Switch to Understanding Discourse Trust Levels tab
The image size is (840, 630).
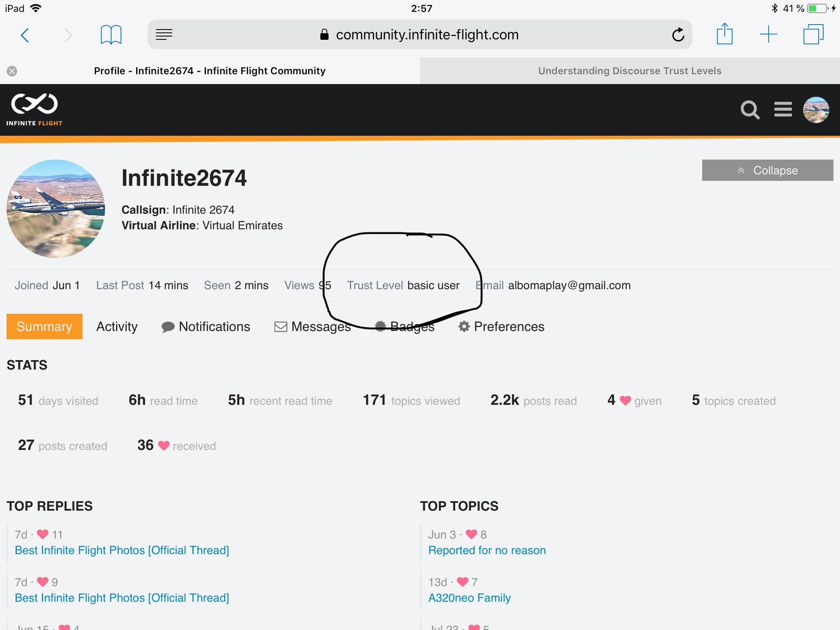click(x=630, y=71)
